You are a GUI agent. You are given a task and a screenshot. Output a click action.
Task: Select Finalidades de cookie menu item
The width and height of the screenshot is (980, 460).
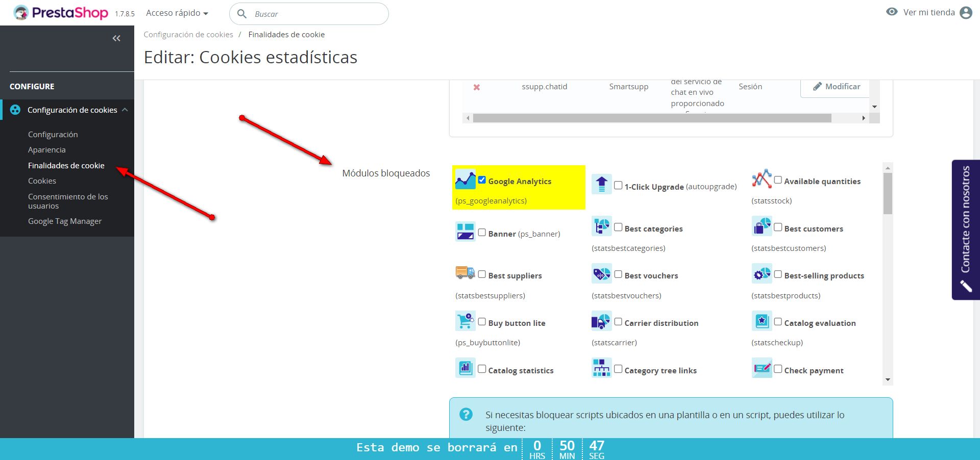pyautogui.click(x=66, y=166)
